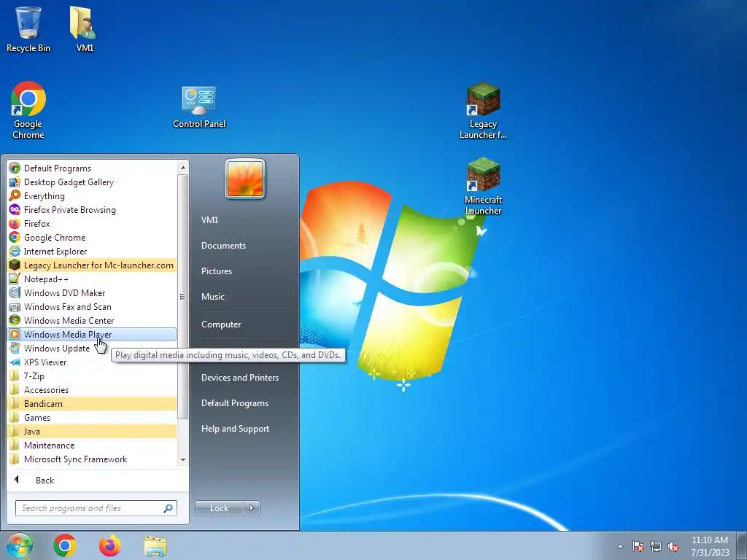The image size is (747, 560).
Task: Open Firefox from the taskbar
Action: tap(110, 545)
